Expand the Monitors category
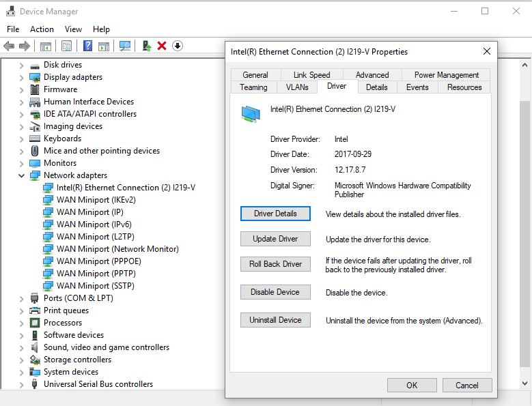Viewport: 532px width, 406px height. coord(21,163)
